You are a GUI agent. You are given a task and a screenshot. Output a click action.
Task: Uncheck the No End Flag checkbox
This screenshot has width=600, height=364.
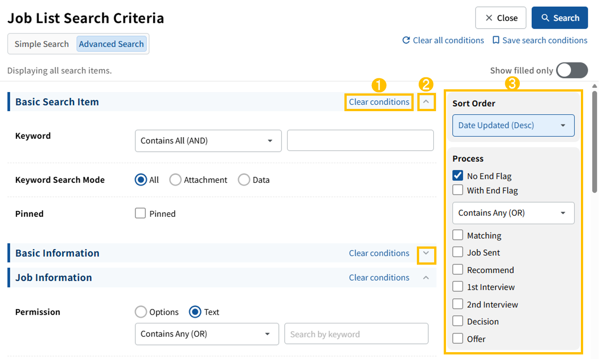pos(458,176)
